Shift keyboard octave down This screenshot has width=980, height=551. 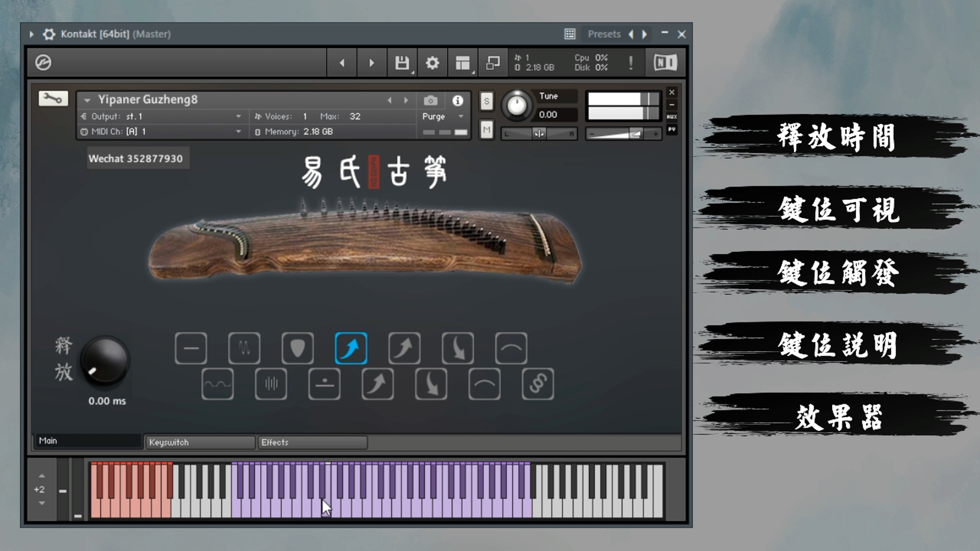click(x=42, y=503)
